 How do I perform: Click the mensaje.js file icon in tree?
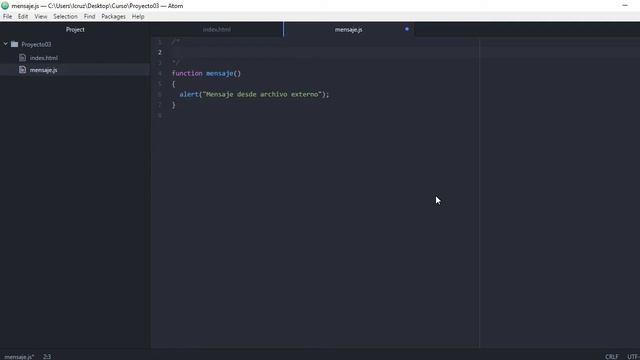point(22,70)
